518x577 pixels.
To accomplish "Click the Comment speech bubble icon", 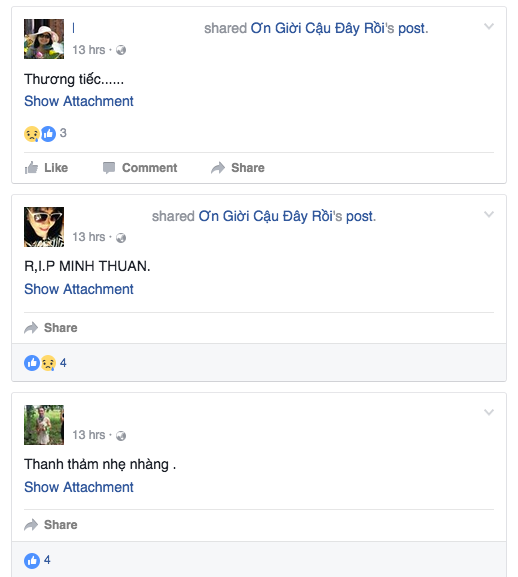I will pyautogui.click(x=109, y=168).
